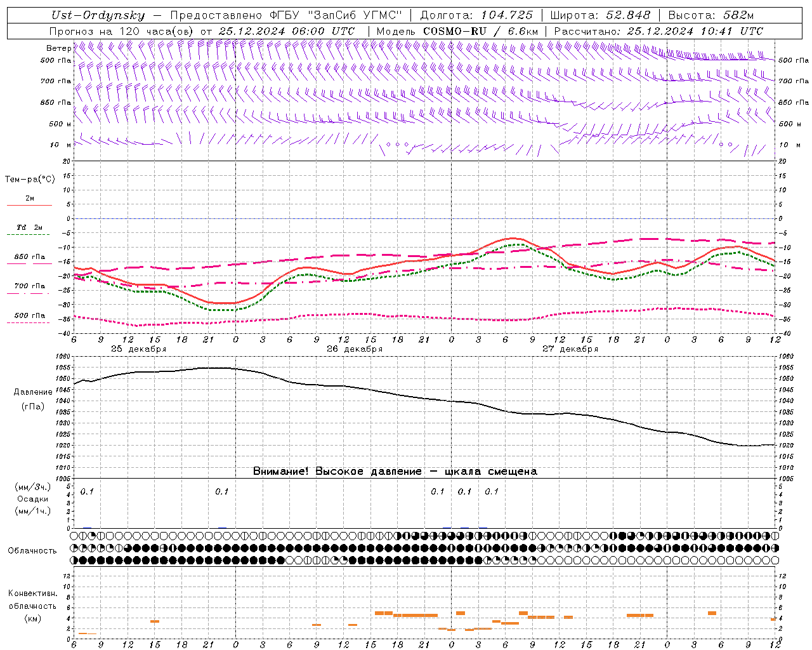Click the Ust-Ordynsky station title

pyautogui.click(x=98, y=15)
